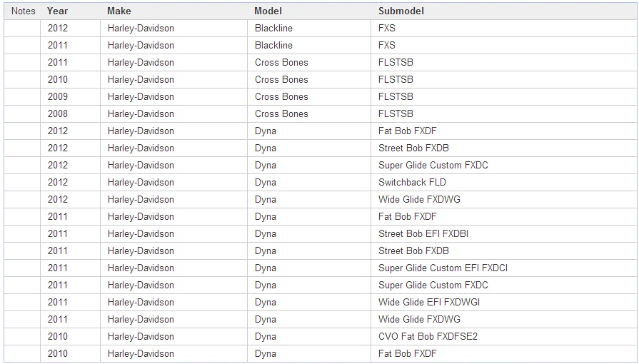Select the 2009 Cross Bones model cell
This screenshot has width=639, height=364.
[309, 96]
